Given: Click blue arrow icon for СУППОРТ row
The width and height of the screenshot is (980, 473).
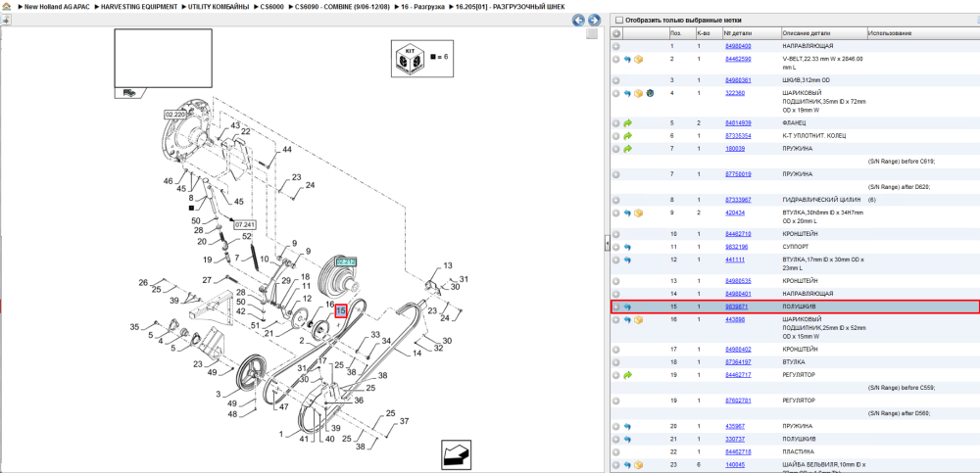Looking at the screenshot, I should [627, 247].
